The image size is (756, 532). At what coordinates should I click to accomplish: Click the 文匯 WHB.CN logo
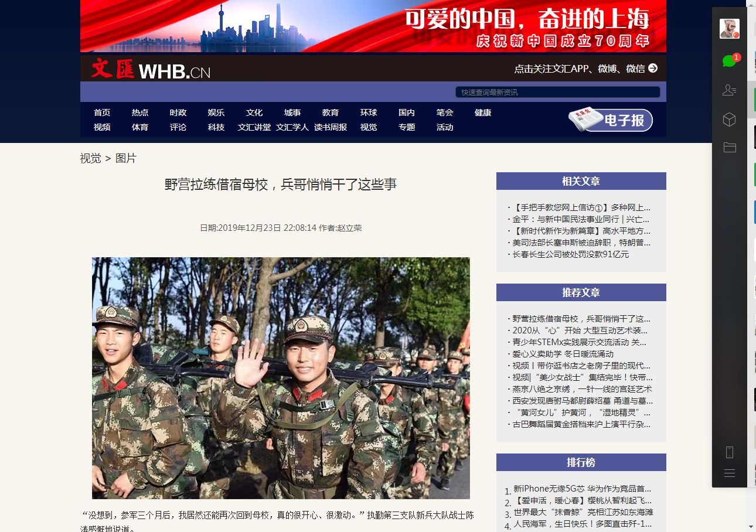[x=151, y=70]
